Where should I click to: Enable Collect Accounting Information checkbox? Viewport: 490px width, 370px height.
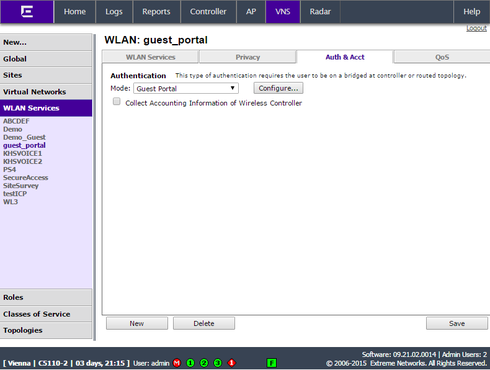coord(117,101)
